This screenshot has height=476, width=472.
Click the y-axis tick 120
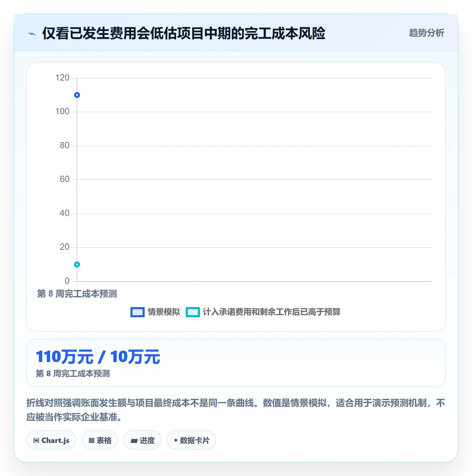pyautogui.click(x=62, y=78)
